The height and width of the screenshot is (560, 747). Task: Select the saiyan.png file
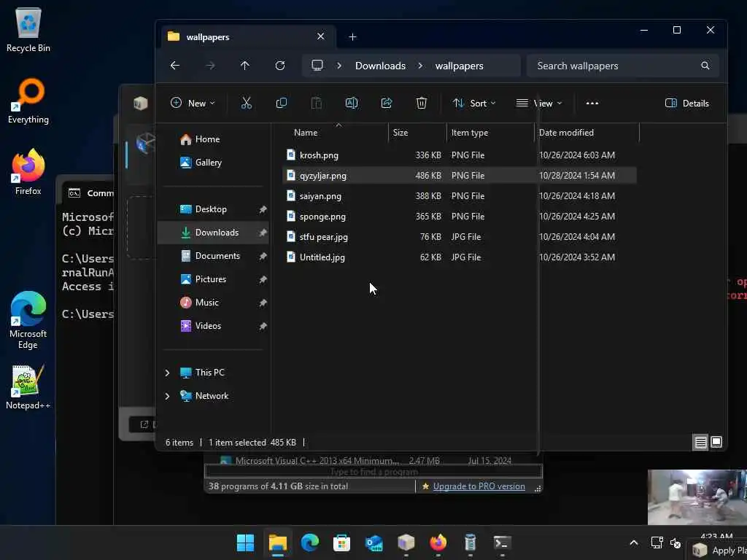pyautogui.click(x=460, y=196)
